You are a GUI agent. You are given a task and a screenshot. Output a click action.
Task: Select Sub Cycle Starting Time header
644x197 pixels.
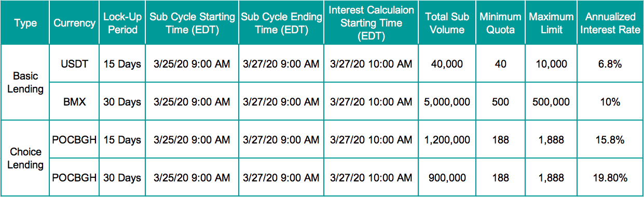tap(193, 23)
